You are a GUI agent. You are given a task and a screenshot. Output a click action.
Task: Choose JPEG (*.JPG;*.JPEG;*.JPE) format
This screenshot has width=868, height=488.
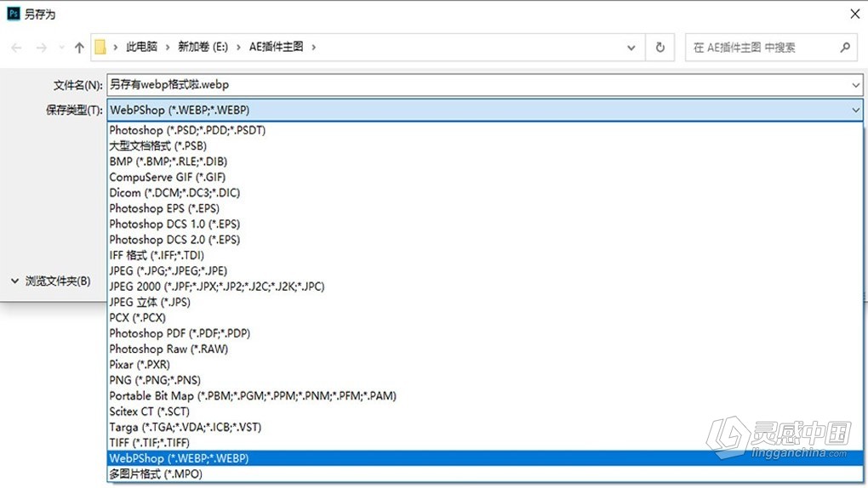484,271
